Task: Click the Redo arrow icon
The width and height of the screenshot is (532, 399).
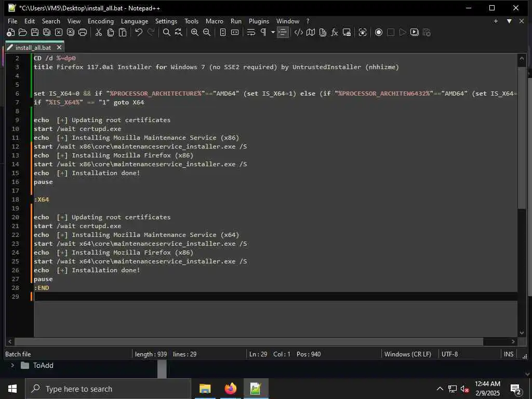Action: 151,32
